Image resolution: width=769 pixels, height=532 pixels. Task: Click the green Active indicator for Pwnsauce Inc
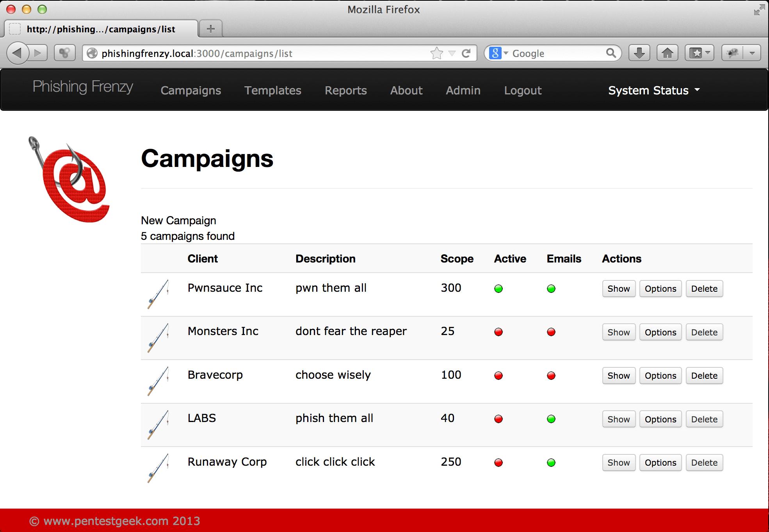(498, 289)
